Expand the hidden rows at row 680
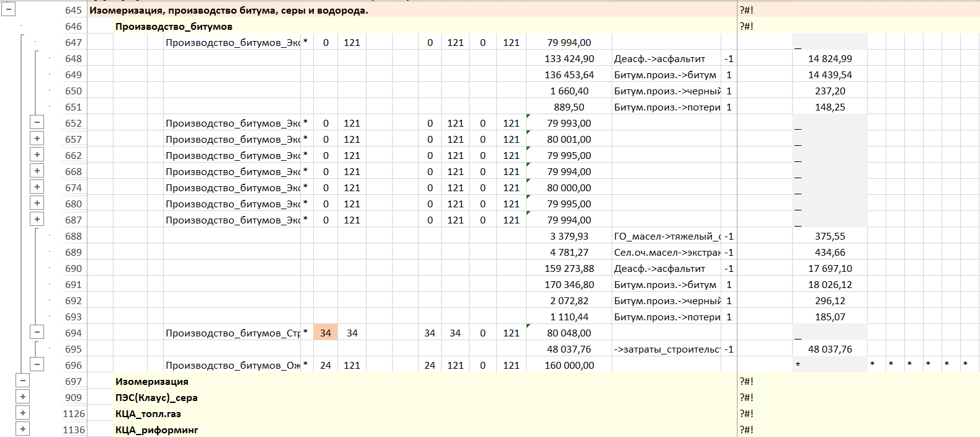 [x=37, y=203]
